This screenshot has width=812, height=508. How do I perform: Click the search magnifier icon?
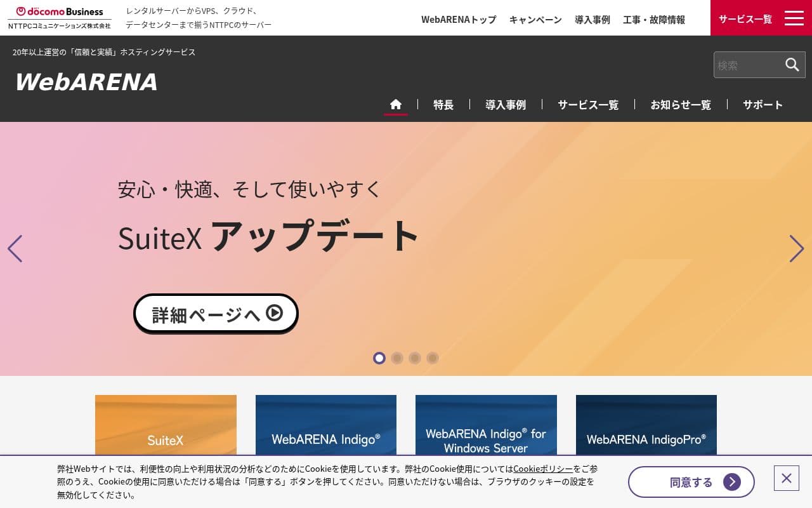pyautogui.click(x=792, y=65)
